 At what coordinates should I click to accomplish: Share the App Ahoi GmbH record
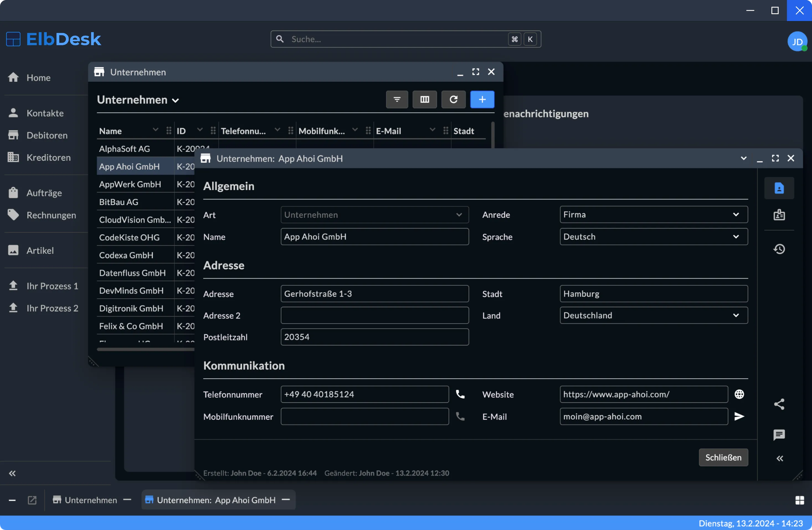[x=779, y=404]
